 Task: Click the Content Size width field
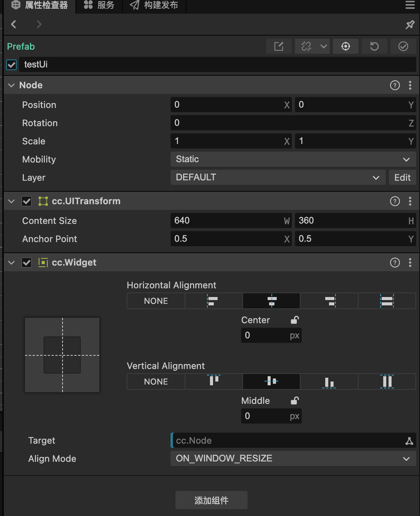pyautogui.click(x=227, y=220)
